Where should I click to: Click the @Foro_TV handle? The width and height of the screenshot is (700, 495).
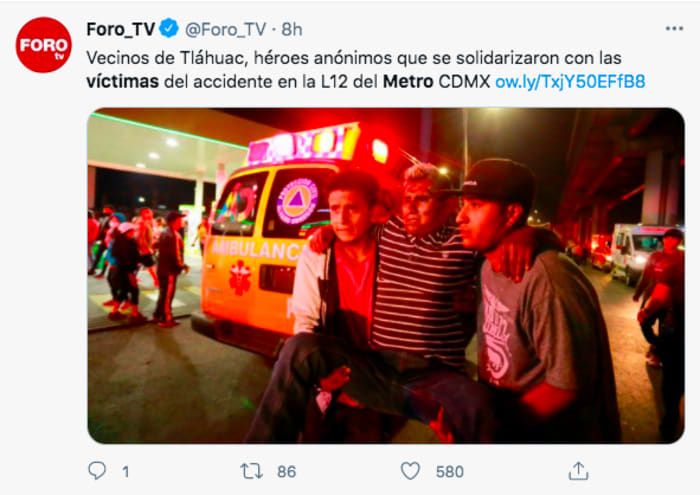[225, 29]
